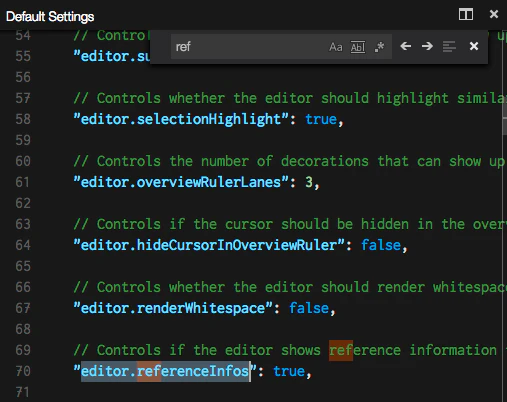Toggle Find in Selection icon
The width and height of the screenshot is (507, 402).
(449, 46)
